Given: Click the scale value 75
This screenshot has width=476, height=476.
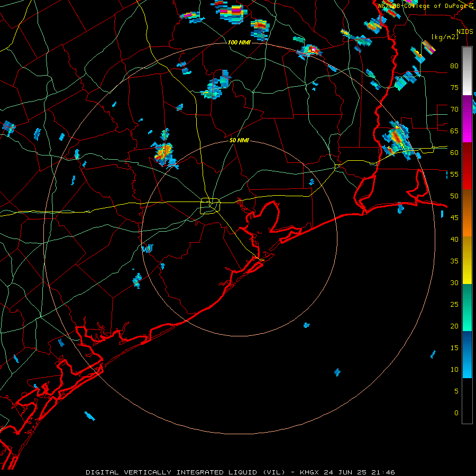Looking at the screenshot, I should pyautogui.click(x=454, y=87).
